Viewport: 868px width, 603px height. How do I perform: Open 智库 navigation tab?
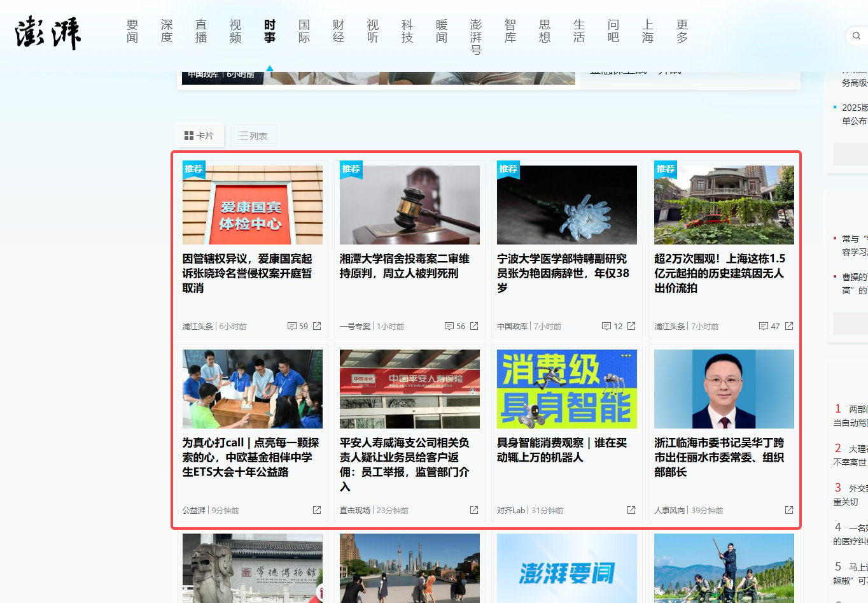tap(510, 31)
